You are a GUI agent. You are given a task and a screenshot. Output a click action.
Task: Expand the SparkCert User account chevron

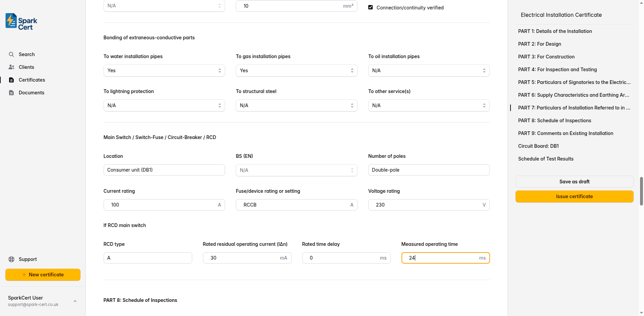75,301
